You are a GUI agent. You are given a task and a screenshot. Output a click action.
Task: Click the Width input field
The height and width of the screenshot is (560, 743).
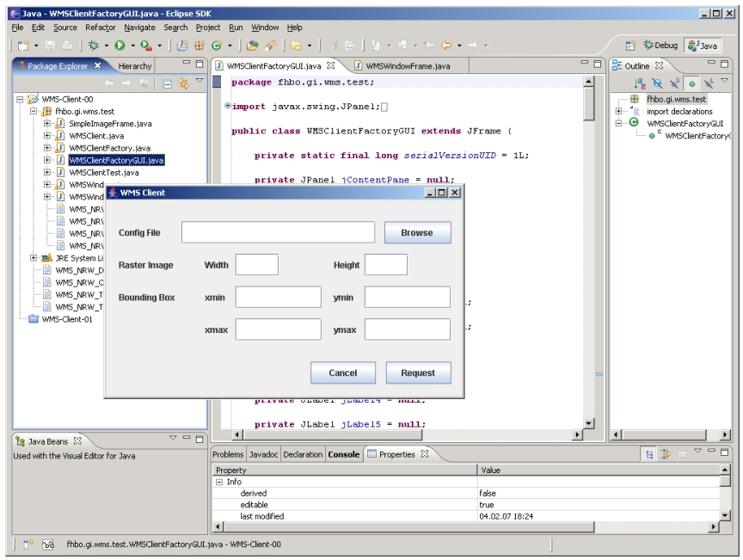[x=257, y=265]
